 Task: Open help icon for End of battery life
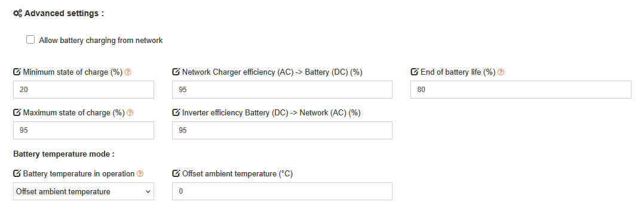pos(501,72)
